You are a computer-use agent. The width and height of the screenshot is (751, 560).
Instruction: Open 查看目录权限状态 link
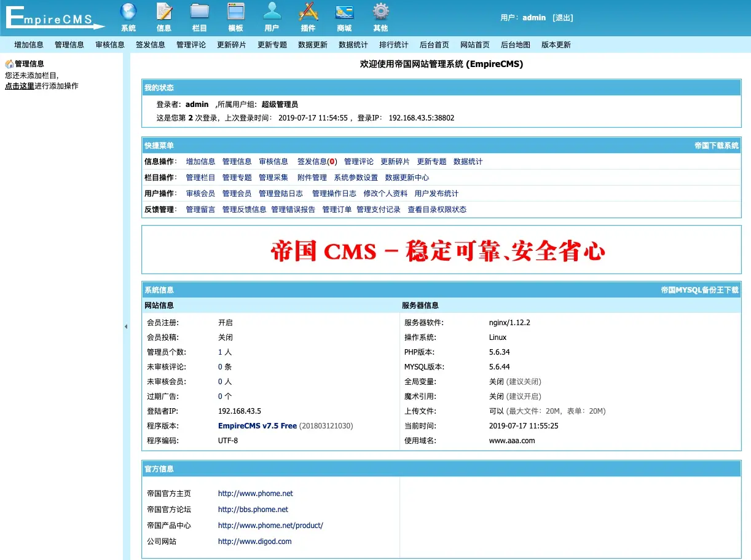(x=437, y=210)
